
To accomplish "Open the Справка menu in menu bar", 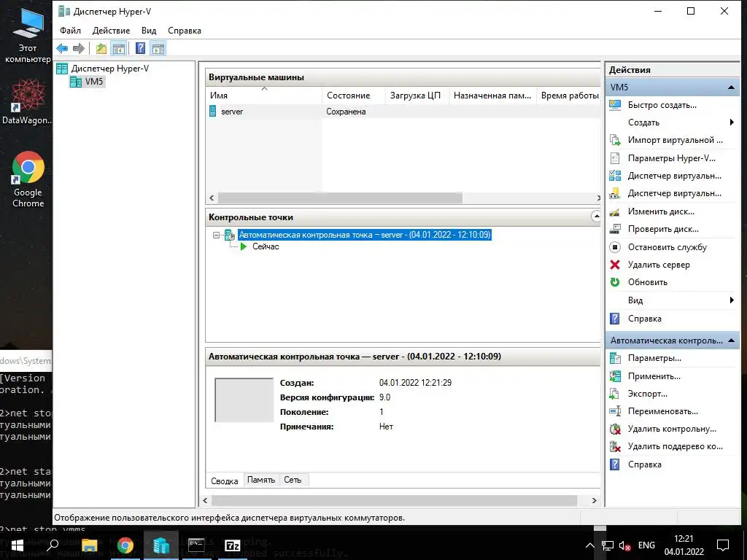I will pos(185,31).
